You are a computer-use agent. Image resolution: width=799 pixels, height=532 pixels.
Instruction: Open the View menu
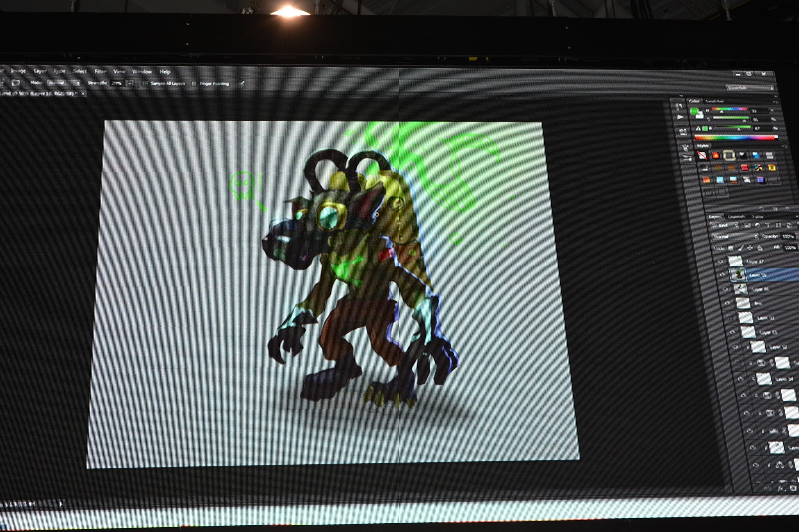pos(119,71)
